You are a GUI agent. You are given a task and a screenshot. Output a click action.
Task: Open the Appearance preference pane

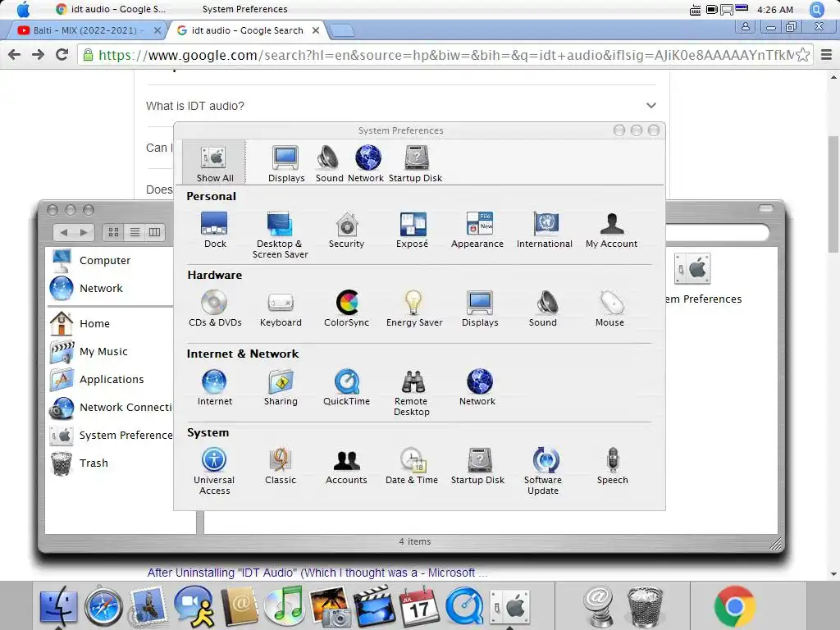click(477, 230)
